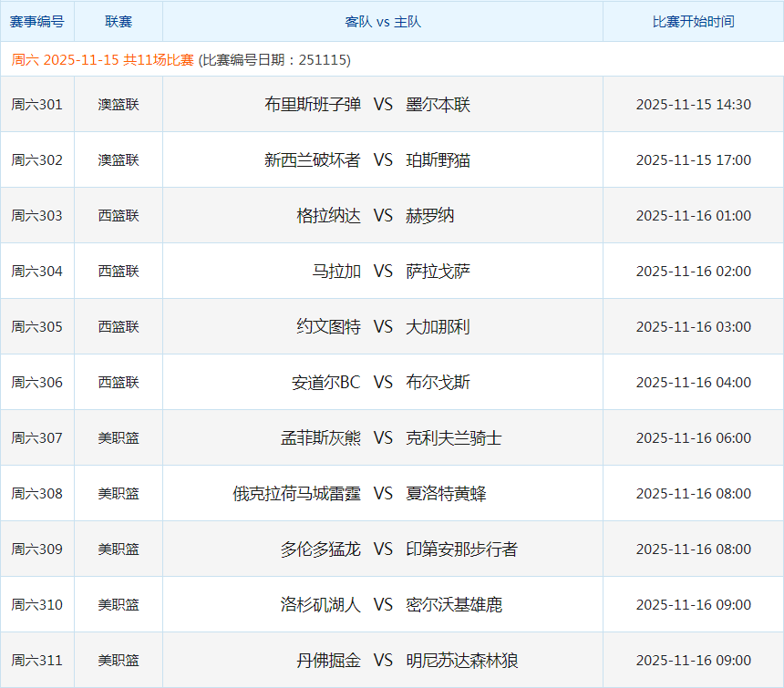Click the 澳篮联 league label for match 302
Image resolution: width=784 pixels, height=688 pixels.
coord(118,159)
